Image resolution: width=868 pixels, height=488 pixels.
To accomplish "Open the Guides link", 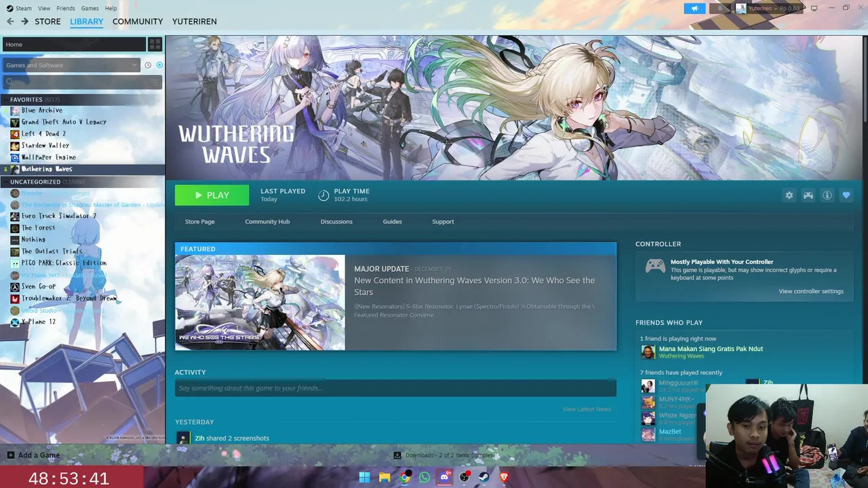I will 392,222.
